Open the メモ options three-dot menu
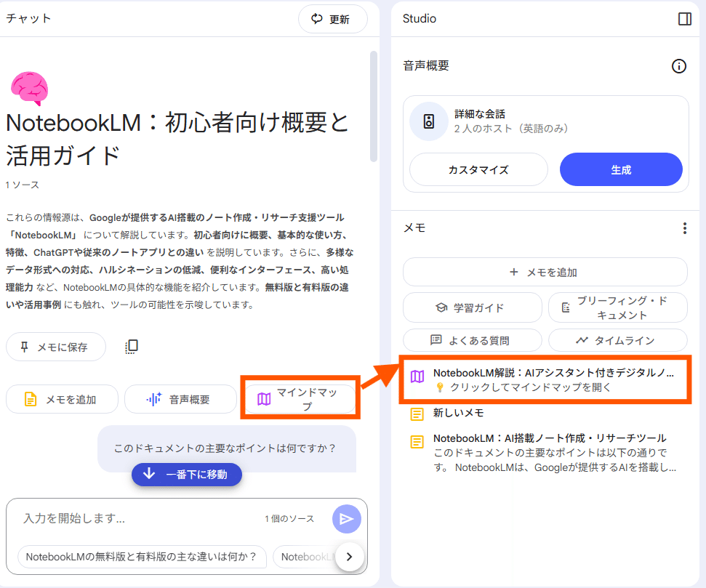706x588 pixels. 684,227
